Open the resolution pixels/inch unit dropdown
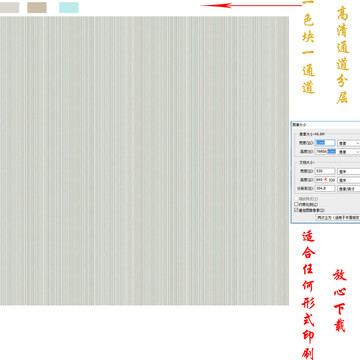360x360 pixels. (x=349, y=189)
